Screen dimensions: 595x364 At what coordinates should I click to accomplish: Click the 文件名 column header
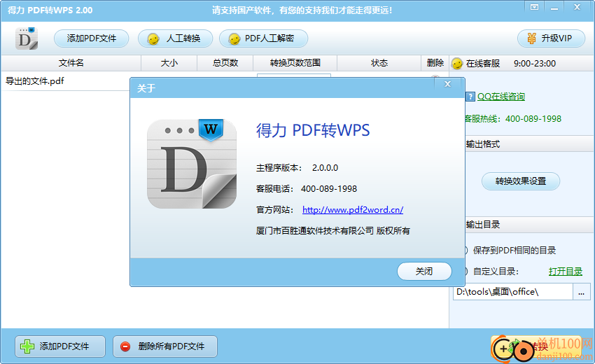coord(71,63)
